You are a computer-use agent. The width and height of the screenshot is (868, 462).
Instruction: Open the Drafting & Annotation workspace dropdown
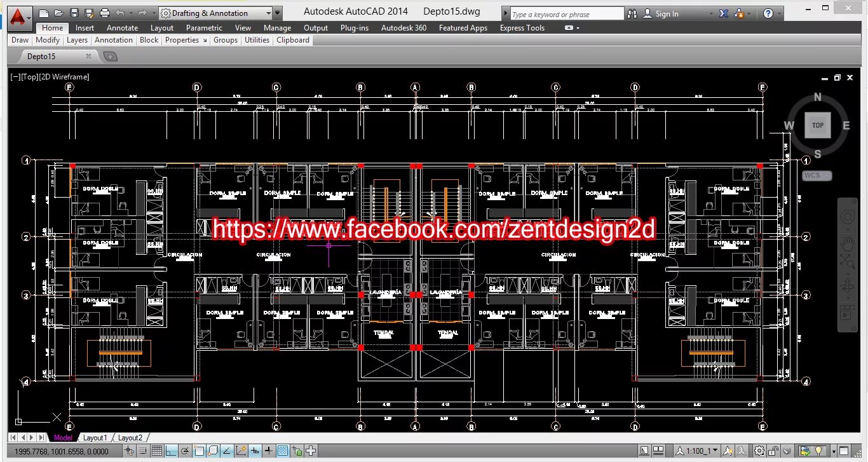[x=215, y=13]
